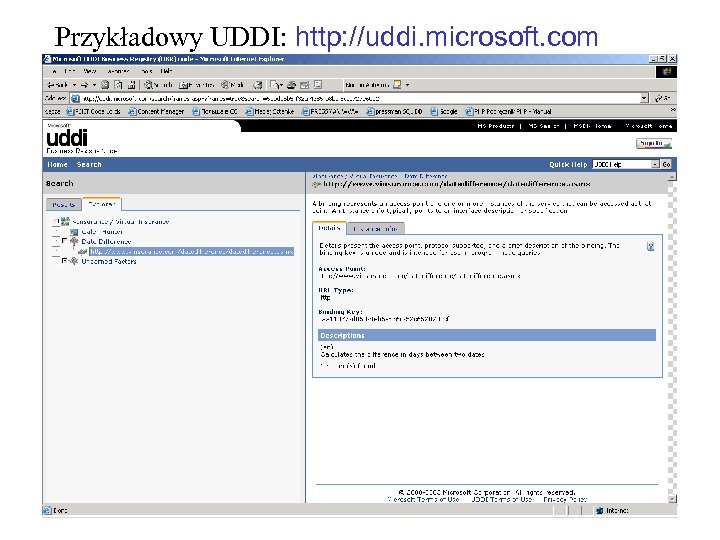This screenshot has width=720, height=540.
Task: Open the presstran SQL DB links shortcut
Action: click(x=394, y=112)
